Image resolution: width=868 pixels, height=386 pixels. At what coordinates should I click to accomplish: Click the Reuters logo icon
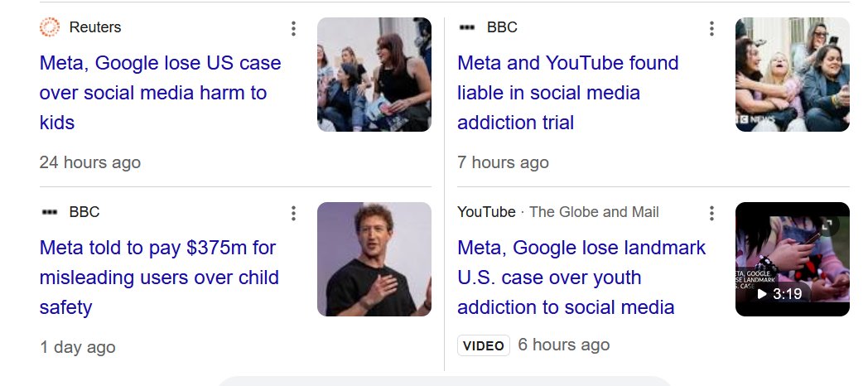(x=50, y=27)
